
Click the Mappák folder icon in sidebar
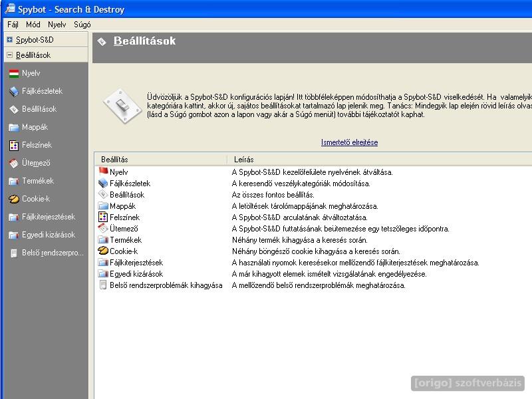tap(14, 127)
